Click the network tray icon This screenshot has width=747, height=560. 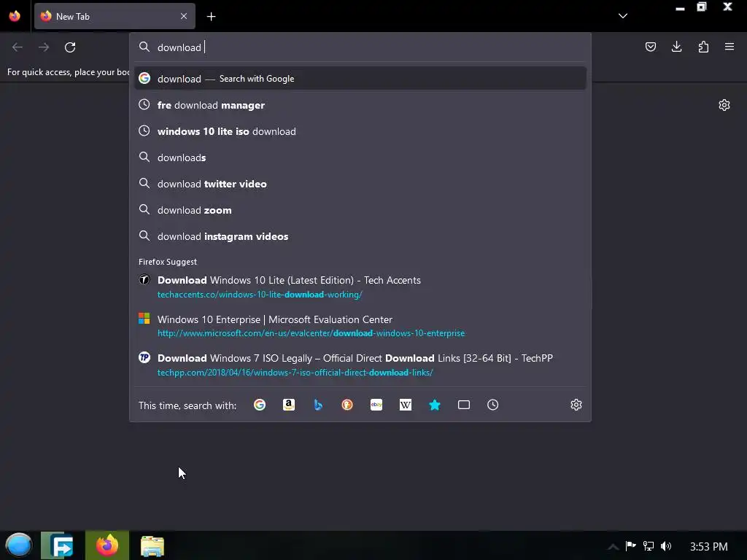pos(649,545)
